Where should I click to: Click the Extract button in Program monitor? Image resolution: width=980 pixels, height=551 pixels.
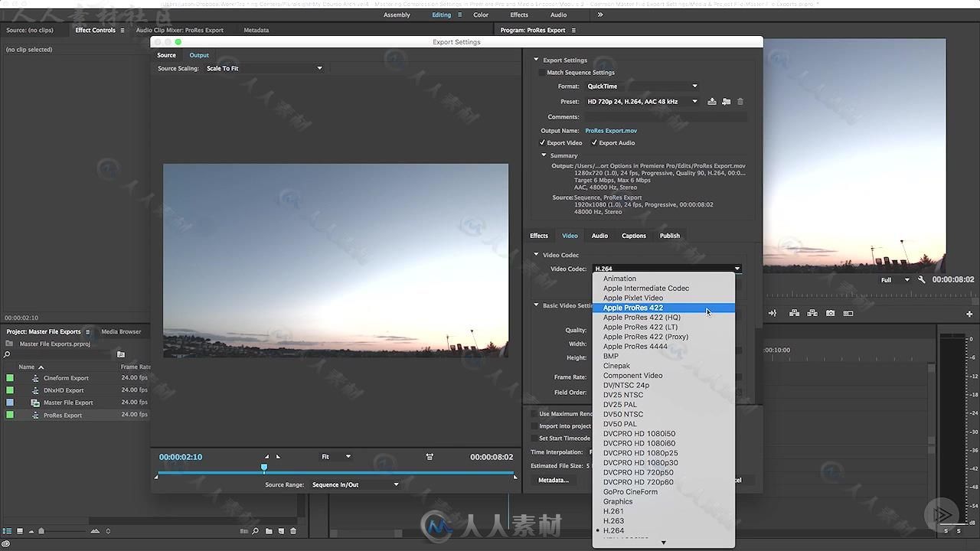812,313
